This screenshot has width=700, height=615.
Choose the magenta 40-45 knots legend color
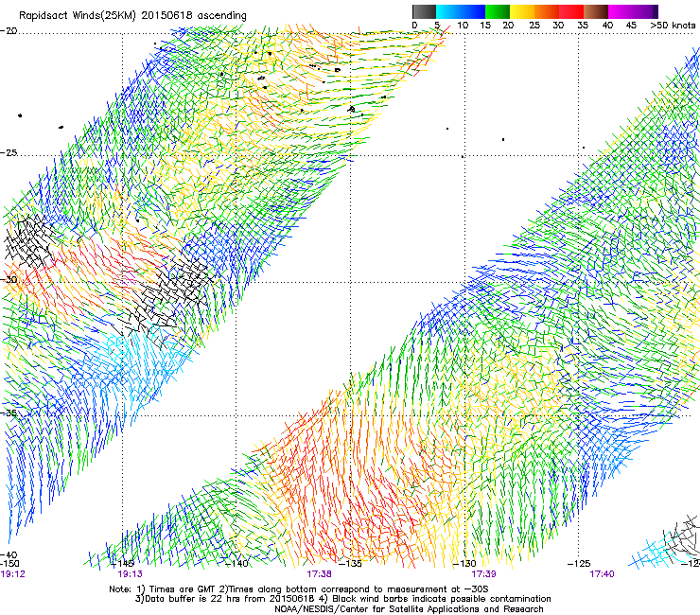point(621,11)
